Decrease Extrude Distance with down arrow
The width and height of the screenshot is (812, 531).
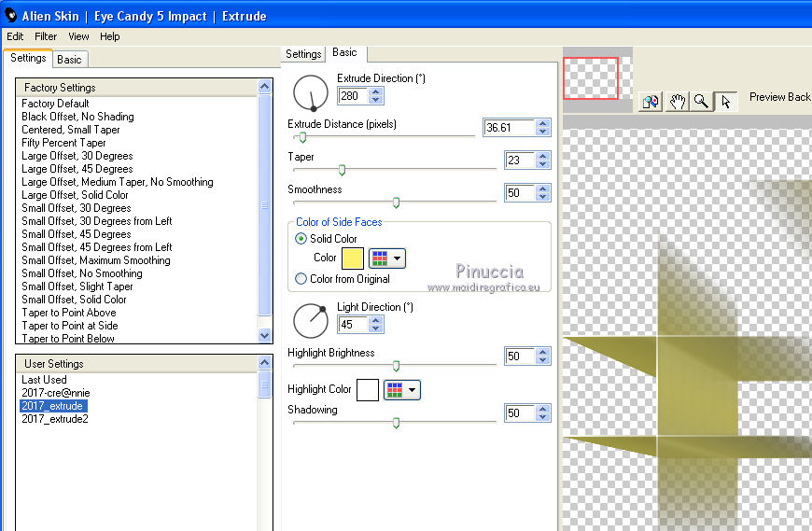point(542,132)
